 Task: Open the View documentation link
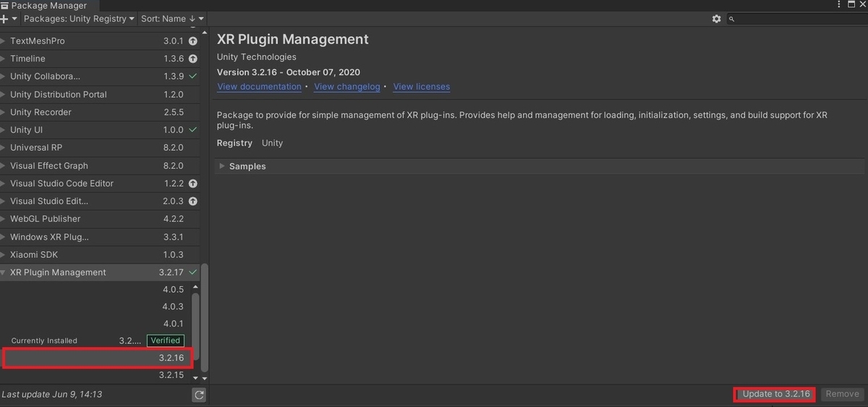click(x=259, y=87)
